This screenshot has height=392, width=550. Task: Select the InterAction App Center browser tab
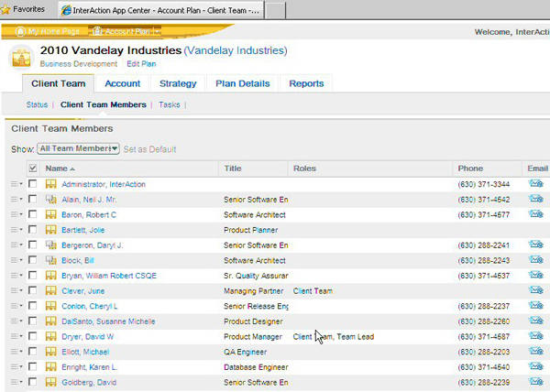[x=161, y=10]
